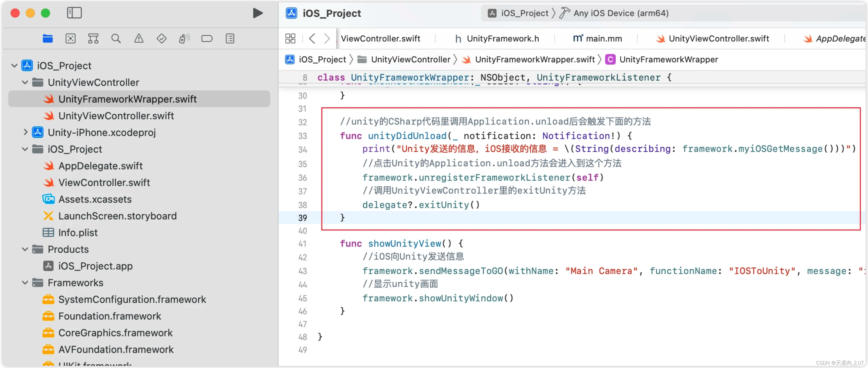Switch to UnityFramework.h tab
Image resolution: width=868 pixels, height=368 pixels.
pos(497,39)
